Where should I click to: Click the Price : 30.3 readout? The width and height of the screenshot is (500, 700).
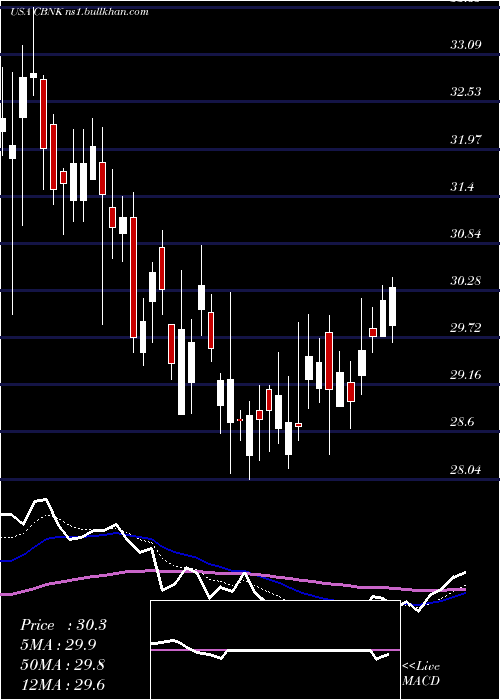(x=63, y=625)
